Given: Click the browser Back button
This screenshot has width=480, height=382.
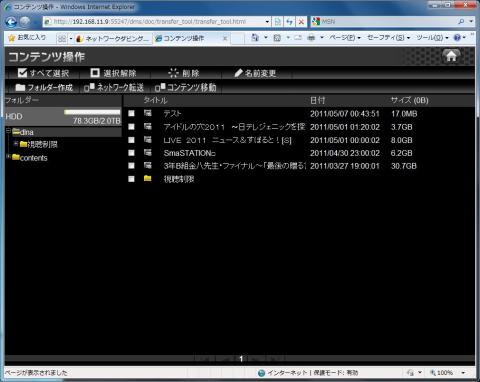Looking at the screenshot, I should [x=11, y=22].
